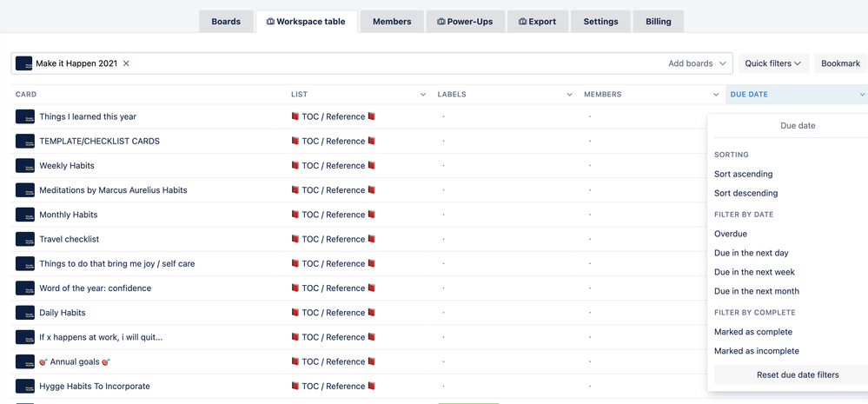Click board thumbnail beside Weekly Habits
Viewport: 868px width, 404px height.
pyautogui.click(x=25, y=165)
